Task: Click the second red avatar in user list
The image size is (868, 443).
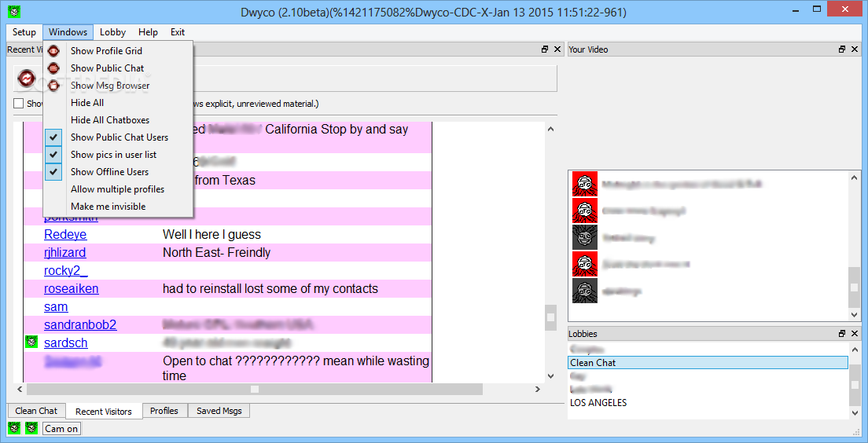Action: coord(585,211)
